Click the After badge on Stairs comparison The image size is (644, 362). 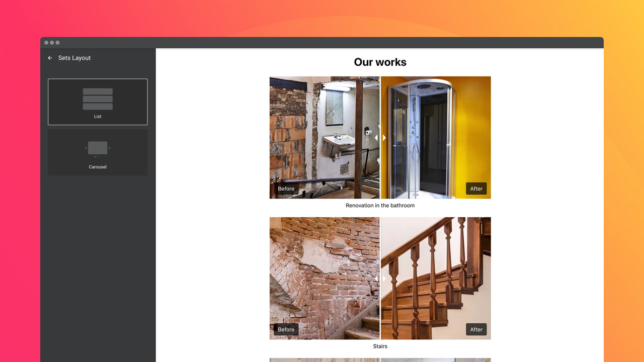[x=476, y=329]
